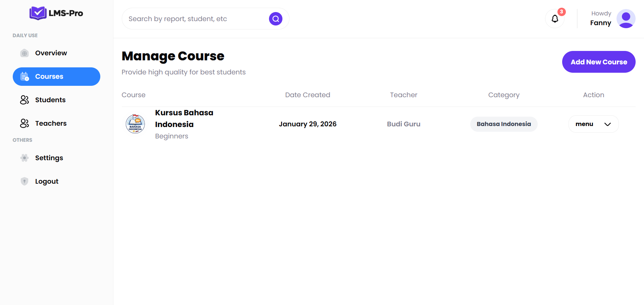Viewport: 644px width, 305px height.
Task: Click the Overview grid icon
Action: click(x=24, y=53)
